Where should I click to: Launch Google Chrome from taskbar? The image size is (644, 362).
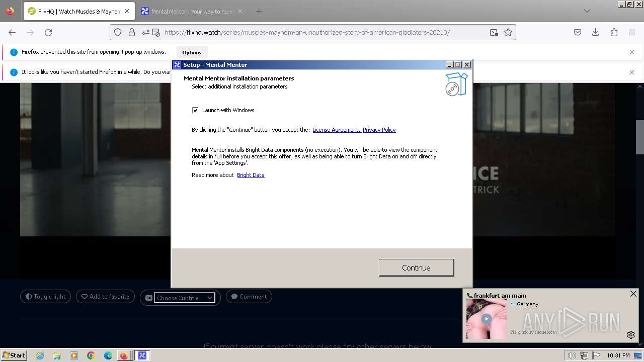(91, 355)
